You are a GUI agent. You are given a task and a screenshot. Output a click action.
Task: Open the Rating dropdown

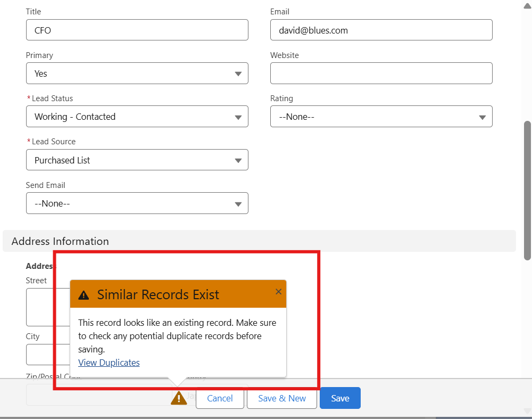point(381,117)
